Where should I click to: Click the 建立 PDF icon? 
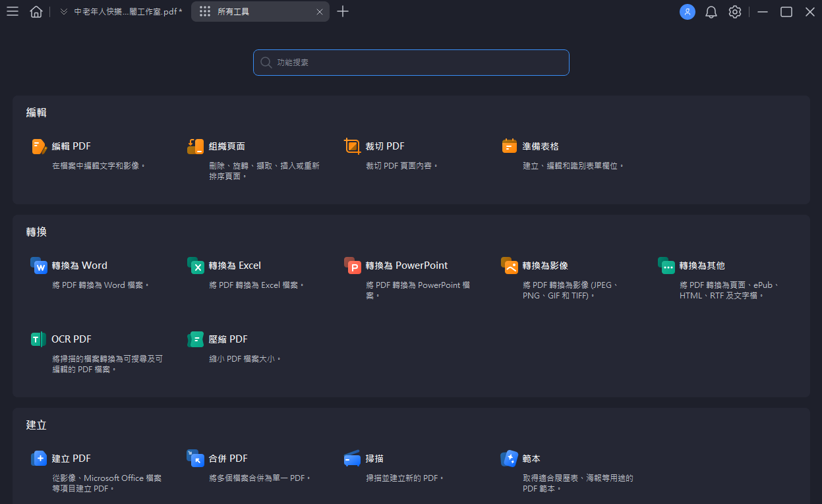(39, 459)
